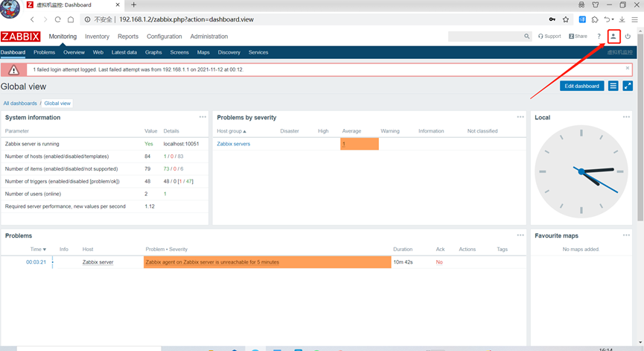Switch to the Latest data tab

pos(124,52)
